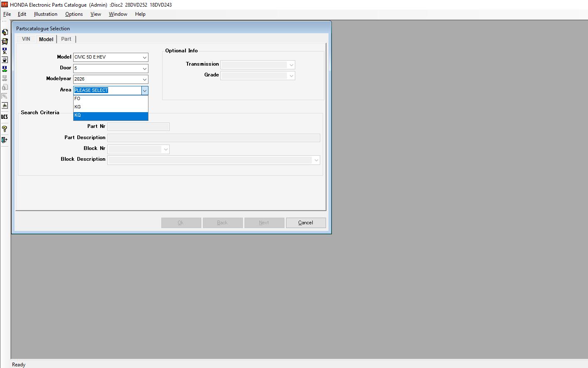Viewport: 588px width, 368px height.
Task: Click the illustration picture toolbar icon
Action: (x=5, y=105)
